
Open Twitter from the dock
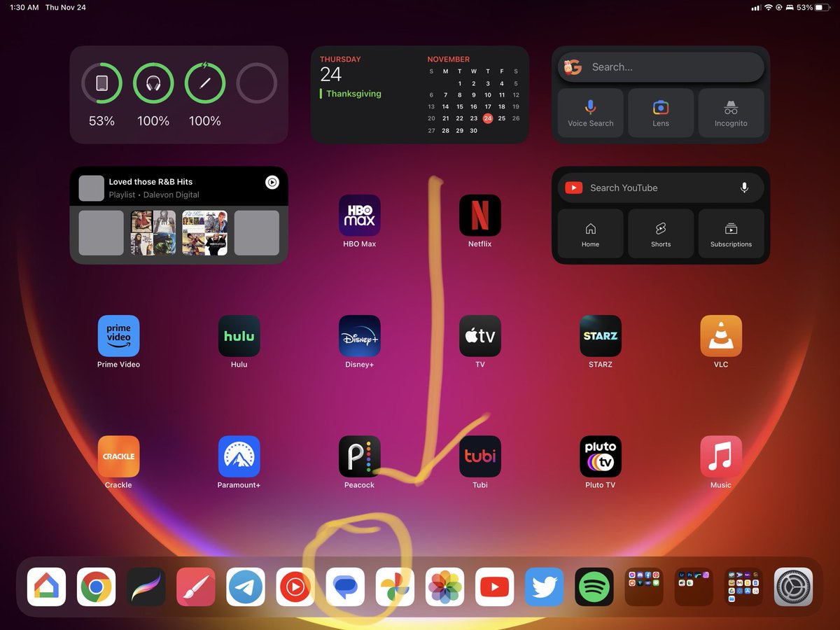[x=545, y=587]
